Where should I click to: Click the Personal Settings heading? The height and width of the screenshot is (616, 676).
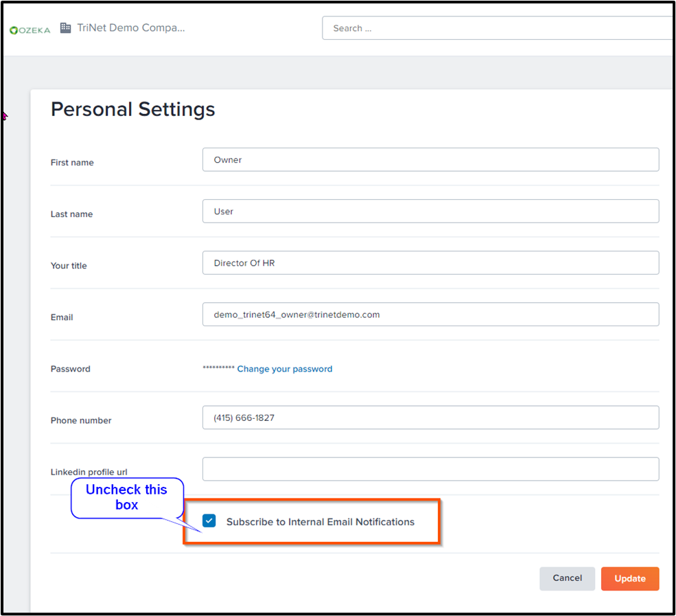pyautogui.click(x=132, y=109)
